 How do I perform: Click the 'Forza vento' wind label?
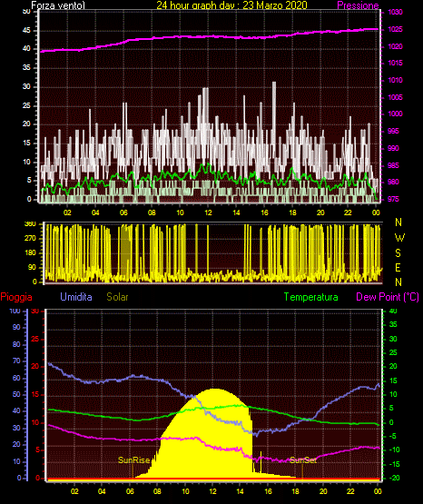click(x=58, y=5)
